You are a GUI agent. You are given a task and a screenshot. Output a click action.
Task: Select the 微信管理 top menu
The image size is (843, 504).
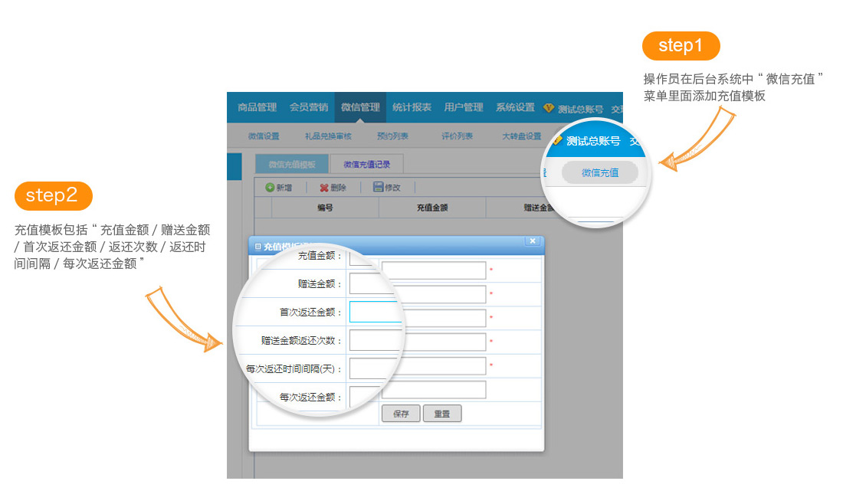tap(360, 108)
